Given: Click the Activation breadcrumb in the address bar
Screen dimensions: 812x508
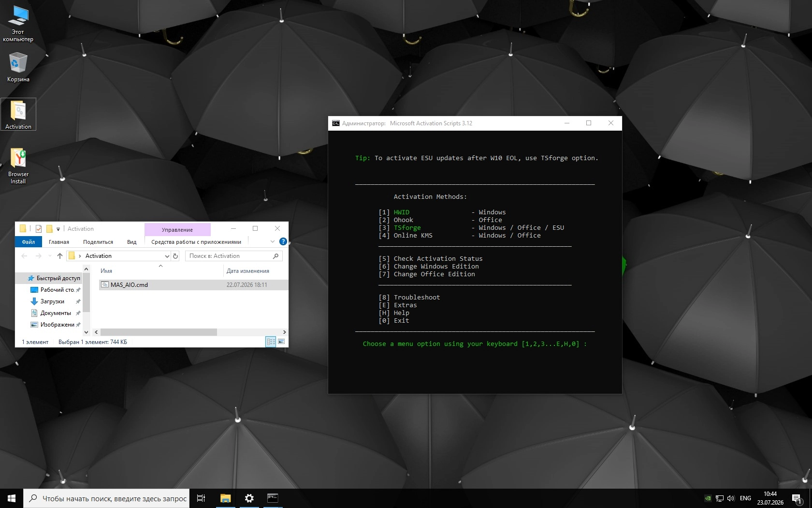Looking at the screenshot, I should tap(99, 256).
